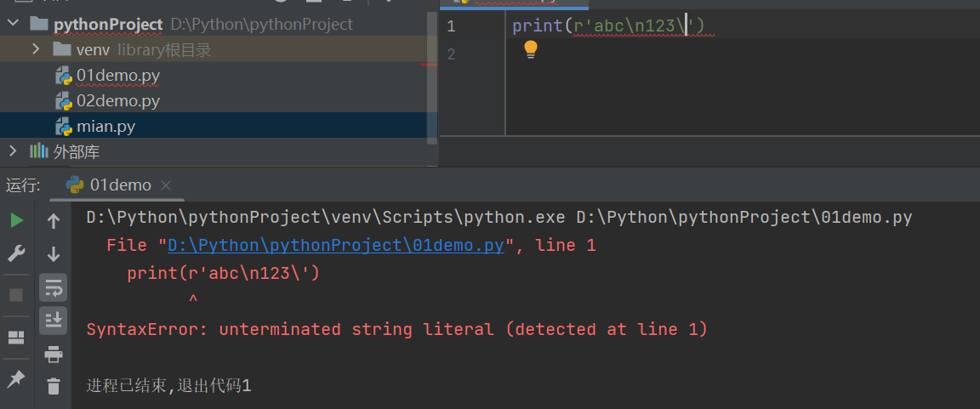Open run configuration wrench settings

tap(16, 253)
